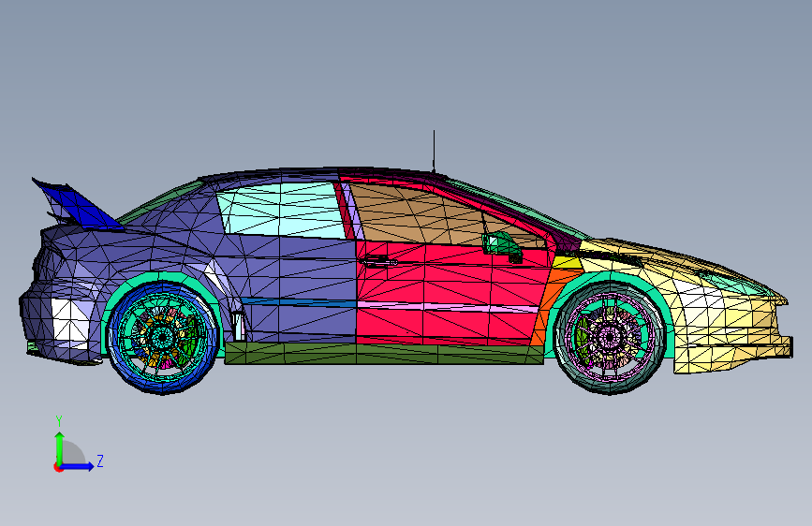Select the blue rear spoiler wing on the car
This screenshot has width=812, height=526.
pyautogui.click(x=82, y=206)
